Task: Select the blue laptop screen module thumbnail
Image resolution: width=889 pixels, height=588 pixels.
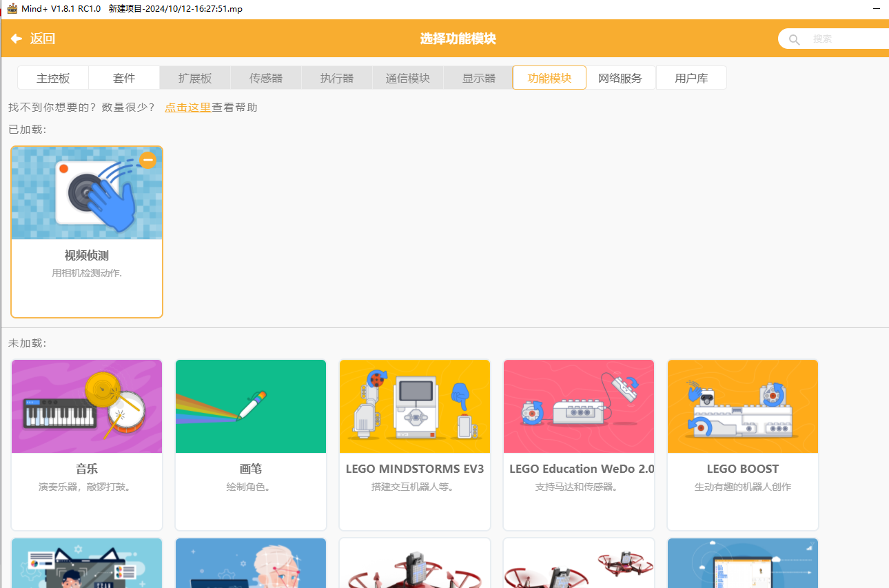Action: [743, 563]
